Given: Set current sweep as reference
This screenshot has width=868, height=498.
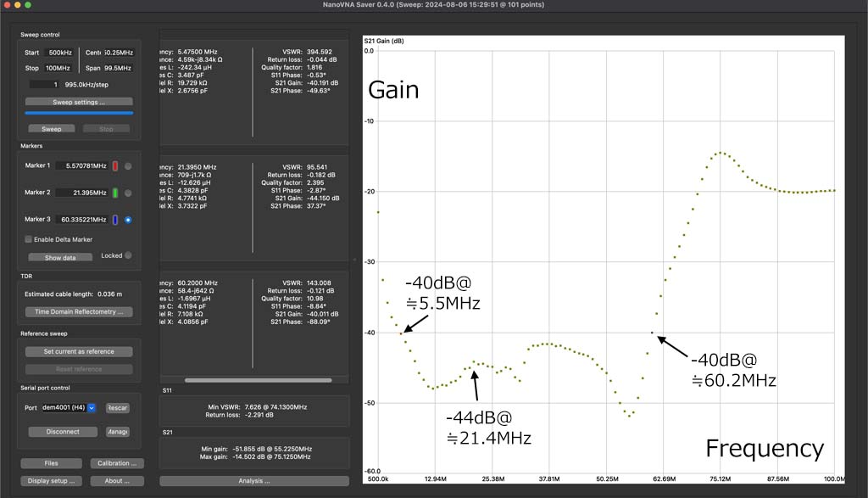Looking at the screenshot, I should (79, 351).
